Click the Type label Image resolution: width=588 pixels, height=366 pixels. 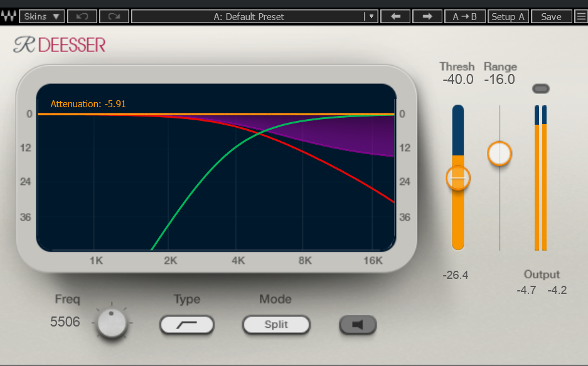[x=187, y=299]
